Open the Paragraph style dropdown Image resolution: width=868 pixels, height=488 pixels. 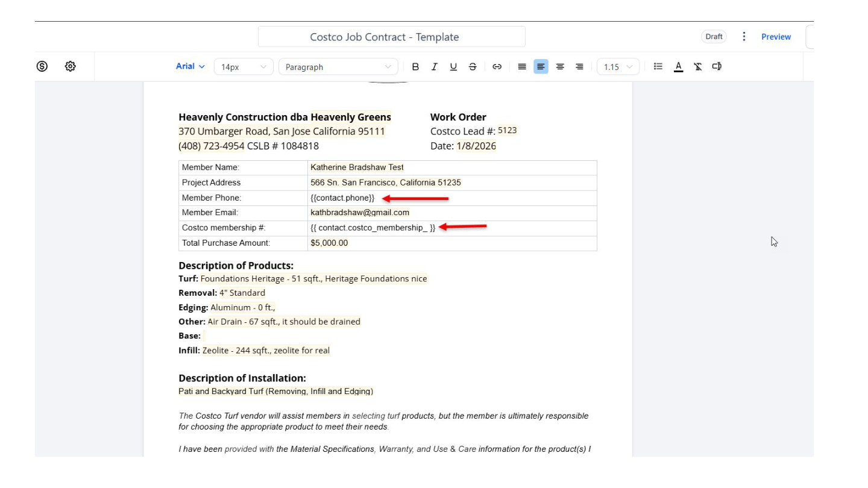[338, 67]
